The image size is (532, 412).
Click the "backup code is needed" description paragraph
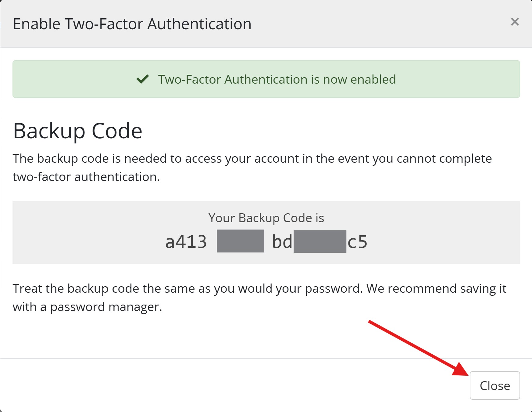pos(252,159)
